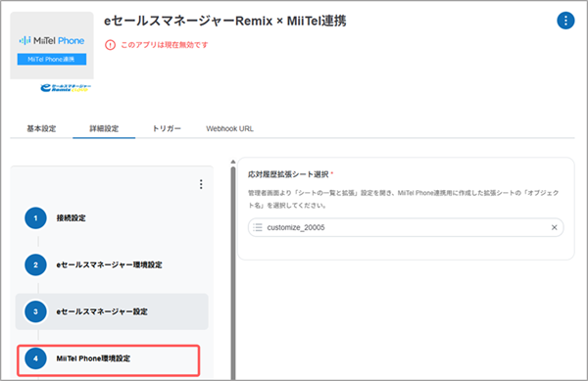Image resolution: width=588 pixels, height=381 pixels.
Task: Click the red warning circle icon
Action: tap(110, 45)
